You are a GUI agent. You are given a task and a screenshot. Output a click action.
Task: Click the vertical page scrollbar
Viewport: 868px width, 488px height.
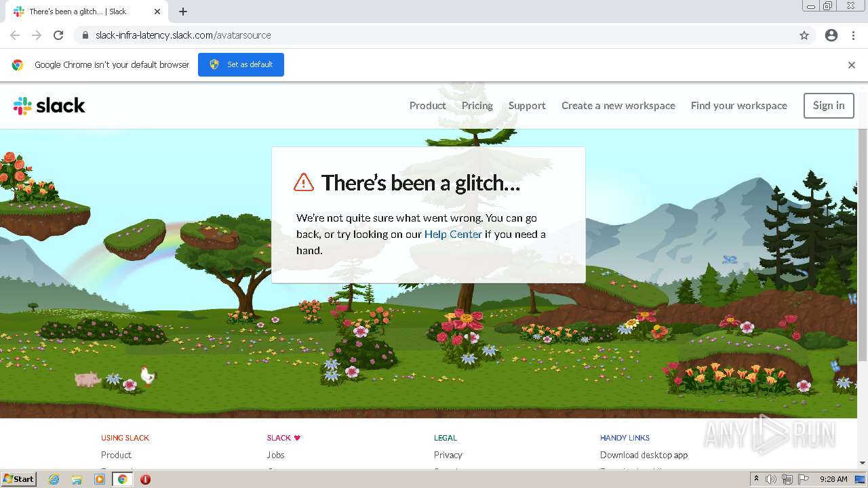(x=863, y=244)
